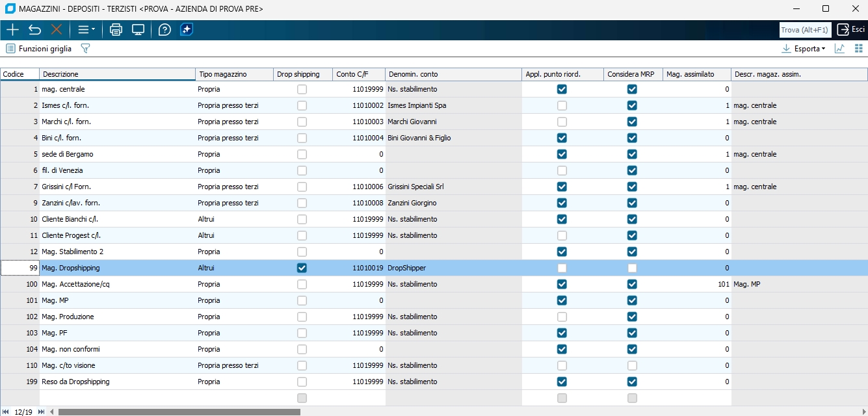
Task: Click the Esci exit button
Action: coord(851,29)
